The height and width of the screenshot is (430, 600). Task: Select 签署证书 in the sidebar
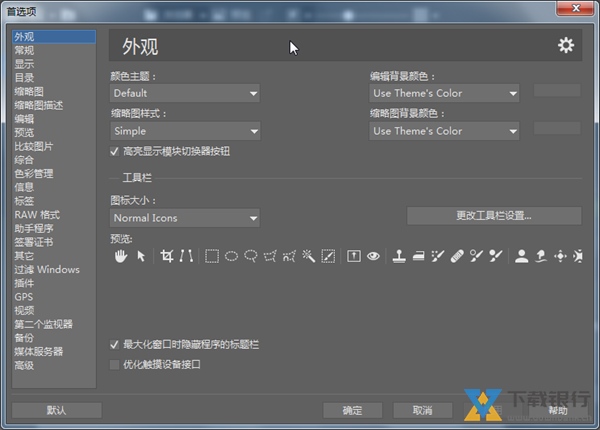click(x=54, y=242)
